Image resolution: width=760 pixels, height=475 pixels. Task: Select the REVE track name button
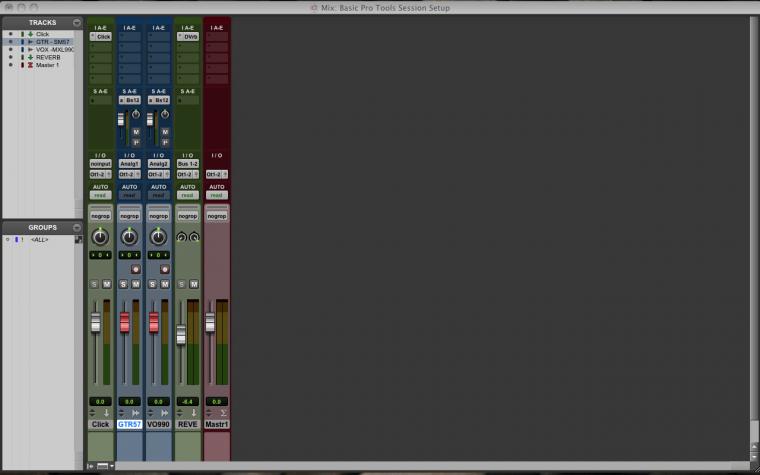tap(188, 424)
